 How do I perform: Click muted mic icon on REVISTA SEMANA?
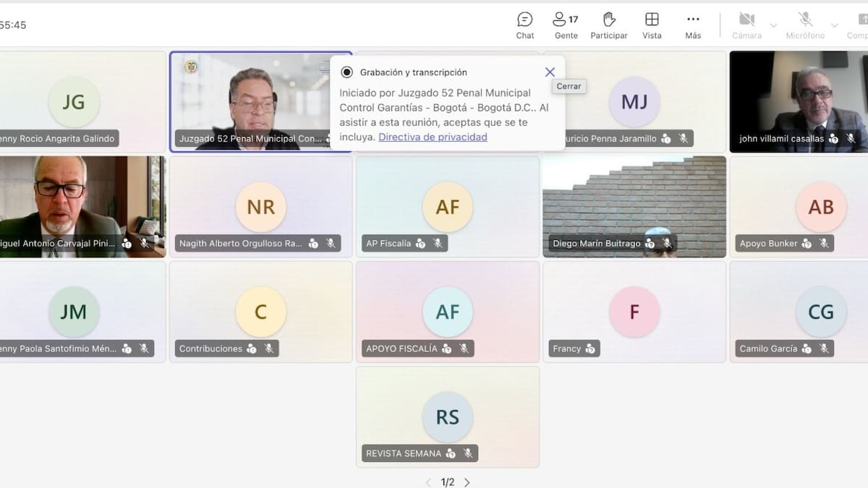pyautogui.click(x=468, y=453)
